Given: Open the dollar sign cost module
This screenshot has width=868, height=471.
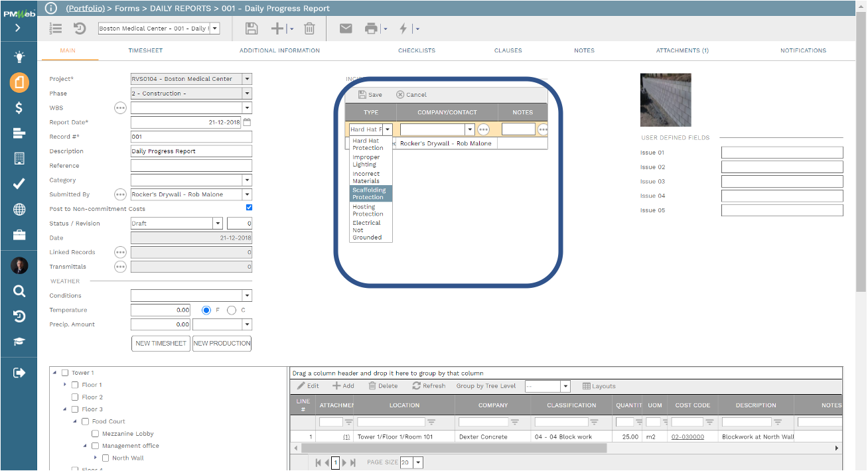Looking at the screenshot, I should coord(19,108).
